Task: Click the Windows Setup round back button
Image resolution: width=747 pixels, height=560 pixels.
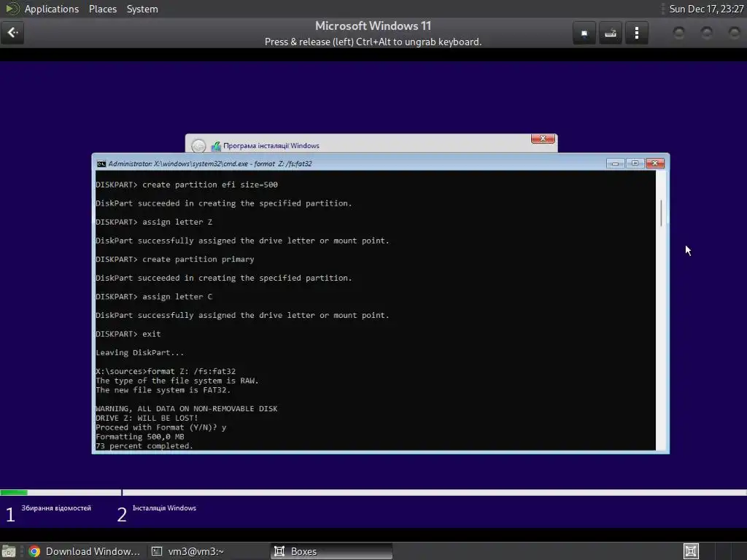Action: pos(198,146)
